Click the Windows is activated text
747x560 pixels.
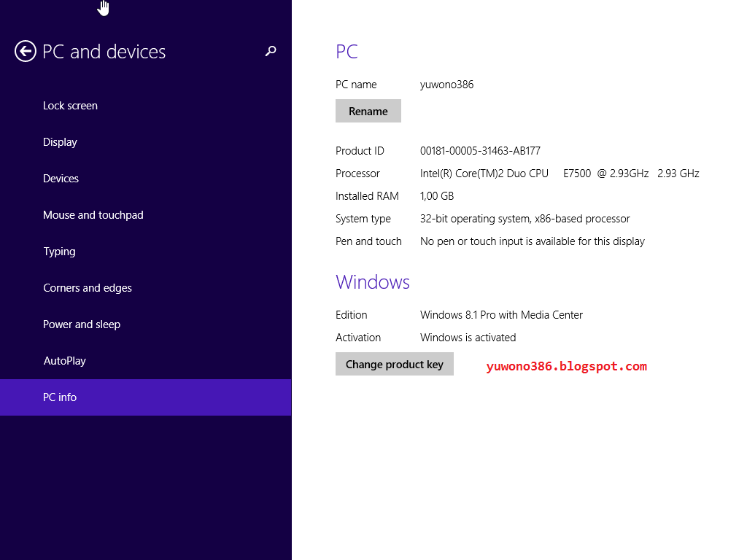(x=468, y=338)
